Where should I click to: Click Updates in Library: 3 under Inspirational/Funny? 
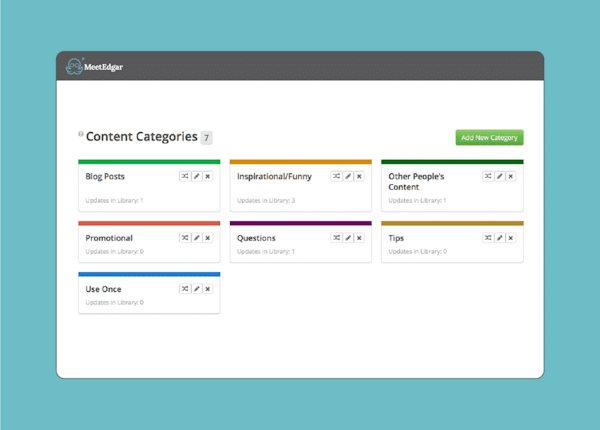tap(266, 200)
